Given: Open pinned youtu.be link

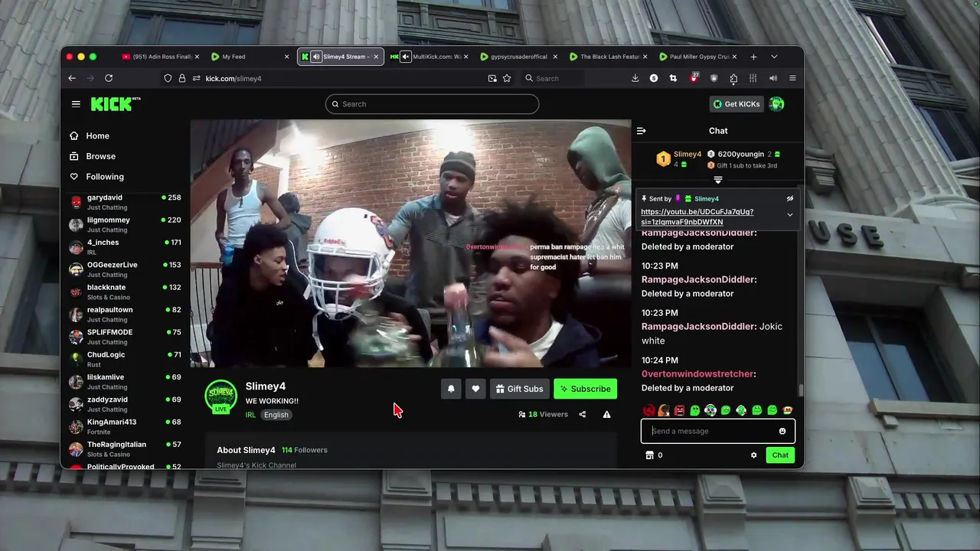Looking at the screenshot, I should pyautogui.click(x=697, y=217).
